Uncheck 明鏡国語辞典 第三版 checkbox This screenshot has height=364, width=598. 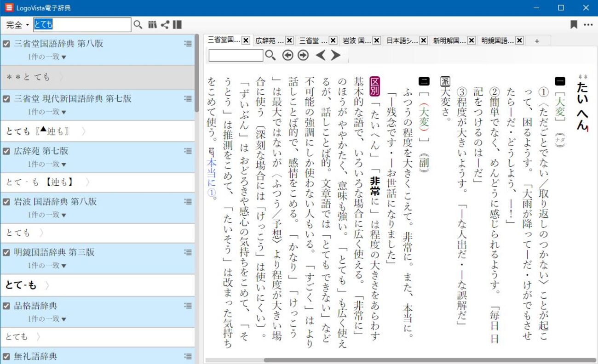[x=6, y=252]
